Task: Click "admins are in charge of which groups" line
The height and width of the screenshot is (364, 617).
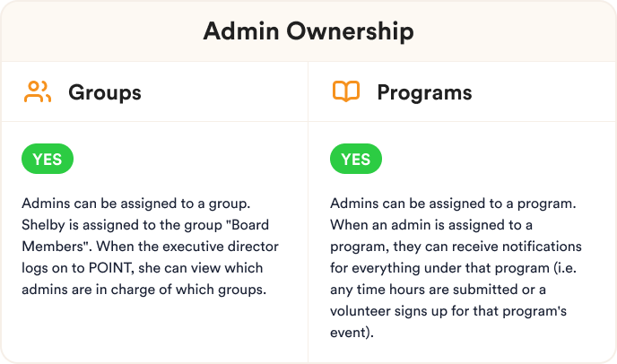Action: [144, 290]
